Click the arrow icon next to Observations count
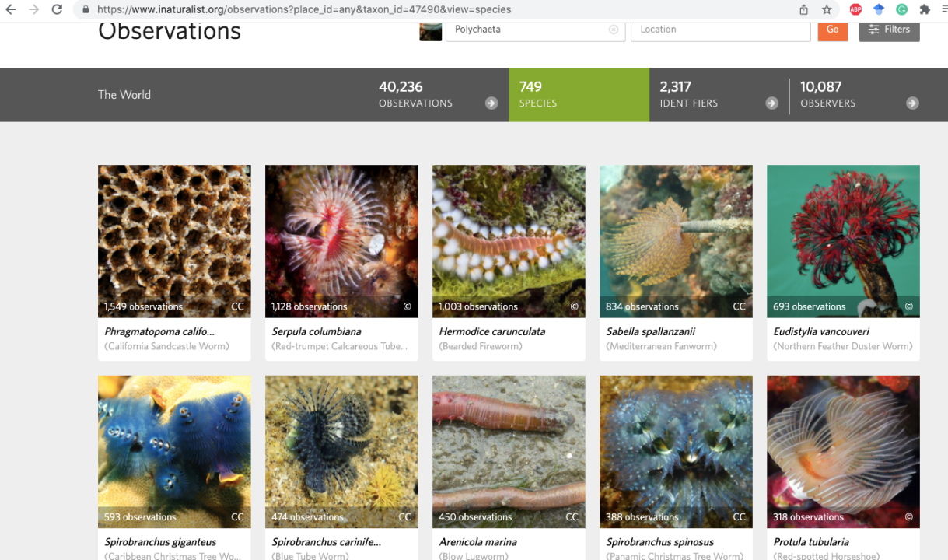Screen dimensions: 948x560 tap(491, 103)
